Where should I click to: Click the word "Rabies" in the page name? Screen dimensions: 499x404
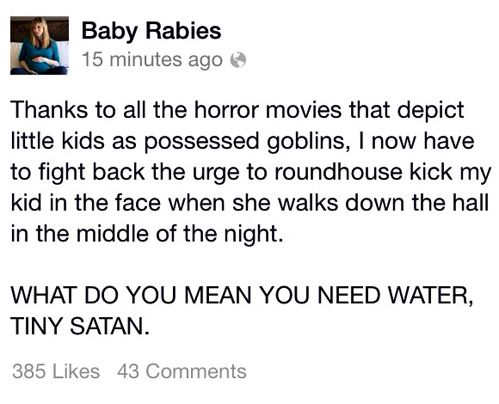point(183,31)
